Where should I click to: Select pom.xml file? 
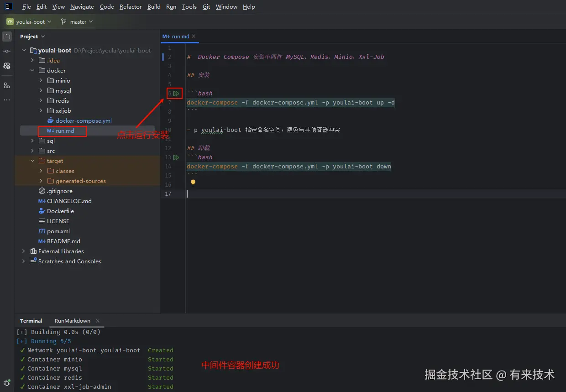58,231
